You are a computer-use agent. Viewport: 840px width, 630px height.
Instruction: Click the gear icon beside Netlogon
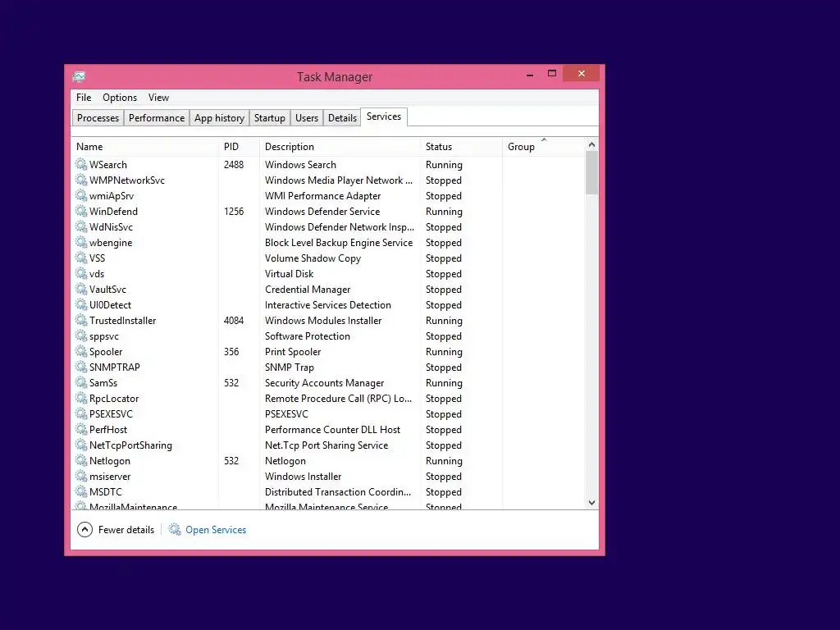81,459
